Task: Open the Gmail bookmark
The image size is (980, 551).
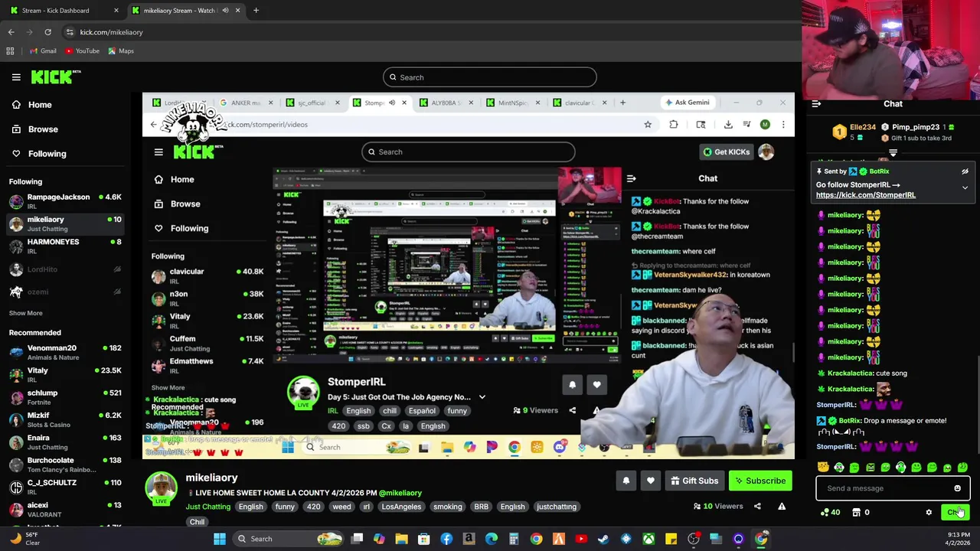Action: [42, 51]
